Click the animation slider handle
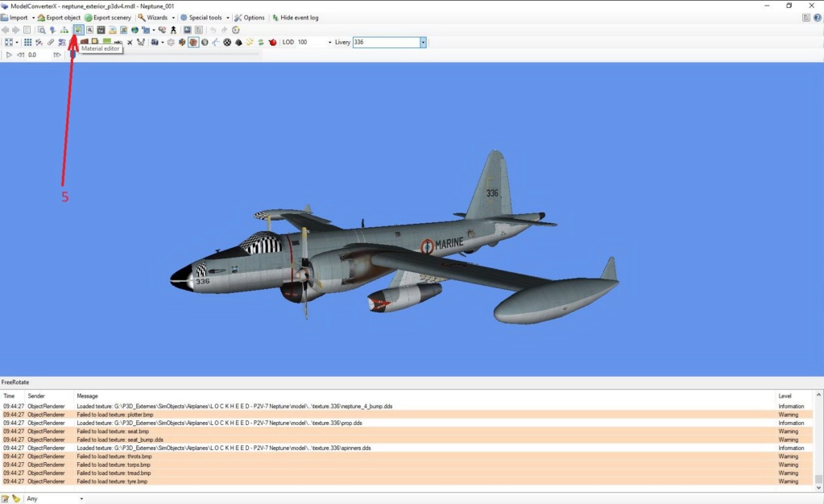Screen dimensions: 824x504 tap(72, 55)
